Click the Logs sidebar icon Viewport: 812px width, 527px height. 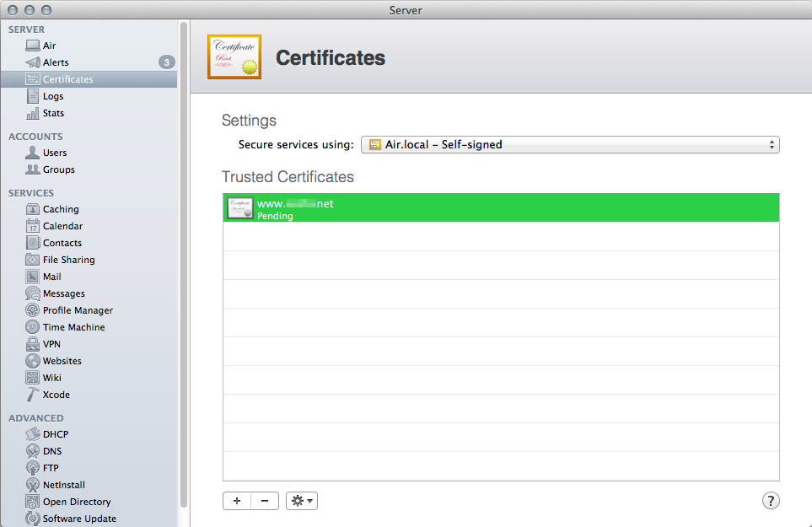coord(33,96)
